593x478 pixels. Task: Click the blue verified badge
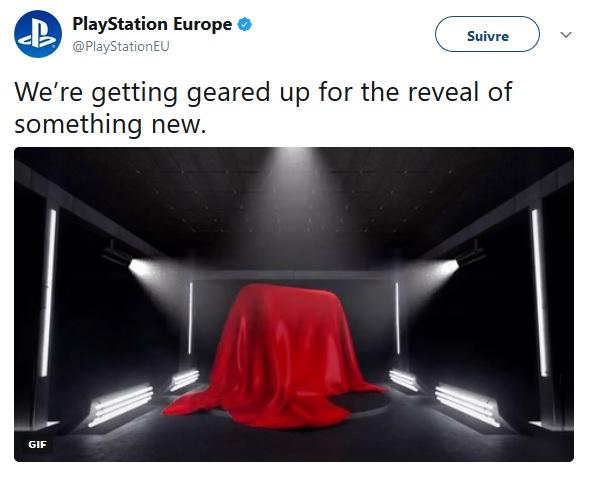[244, 25]
